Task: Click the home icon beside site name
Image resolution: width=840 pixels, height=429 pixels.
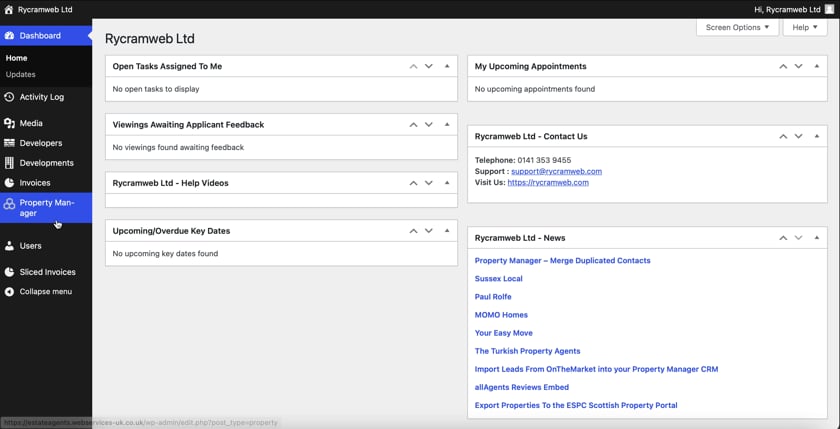Action: (8, 9)
